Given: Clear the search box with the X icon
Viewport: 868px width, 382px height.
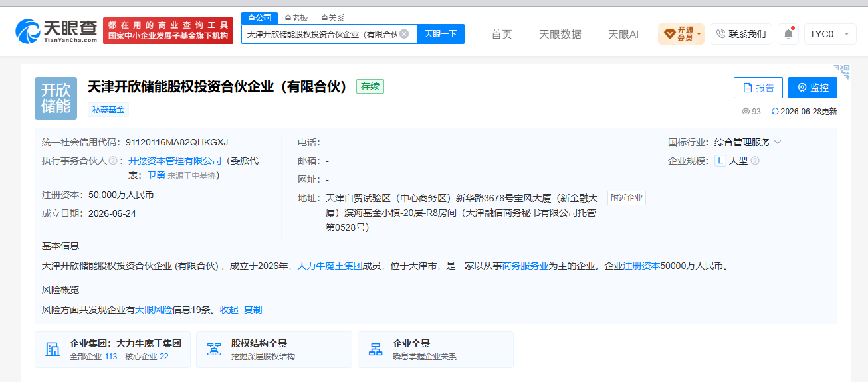Looking at the screenshot, I should 404,34.
